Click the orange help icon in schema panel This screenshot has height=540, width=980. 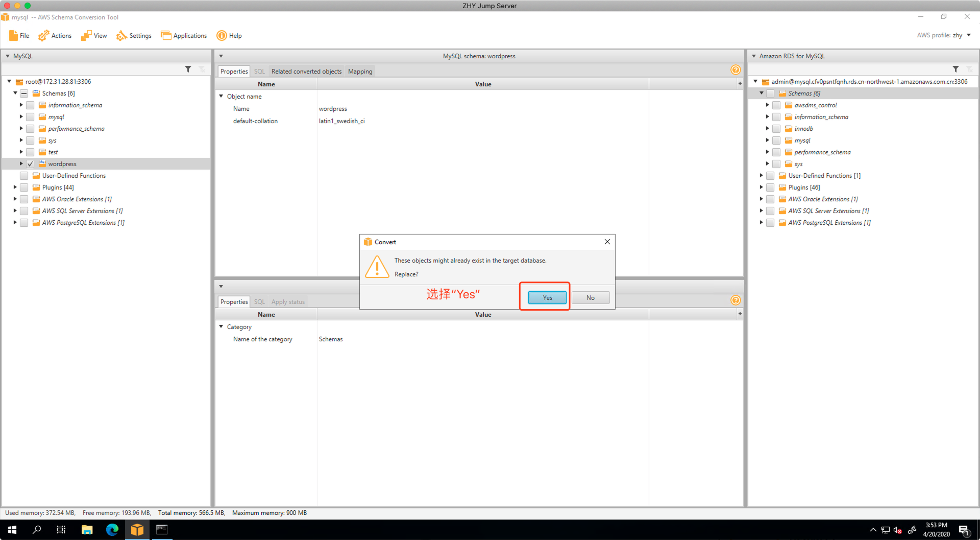click(736, 70)
